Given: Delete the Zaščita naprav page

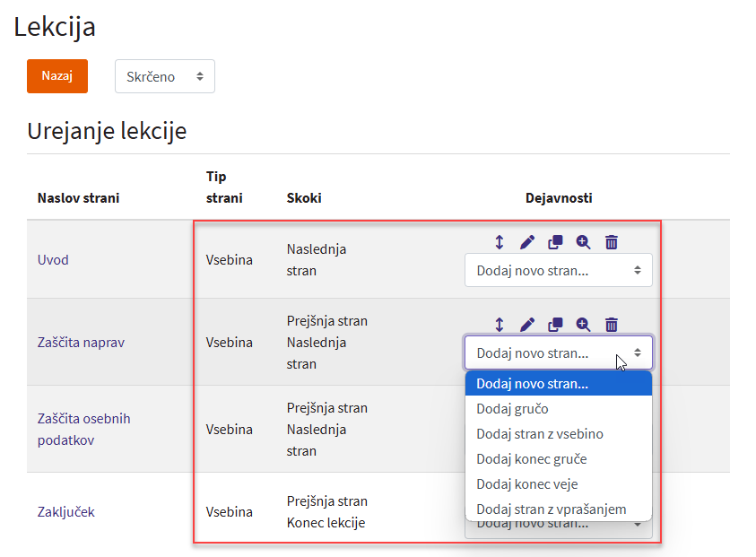Looking at the screenshot, I should pyautogui.click(x=612, y=325).
